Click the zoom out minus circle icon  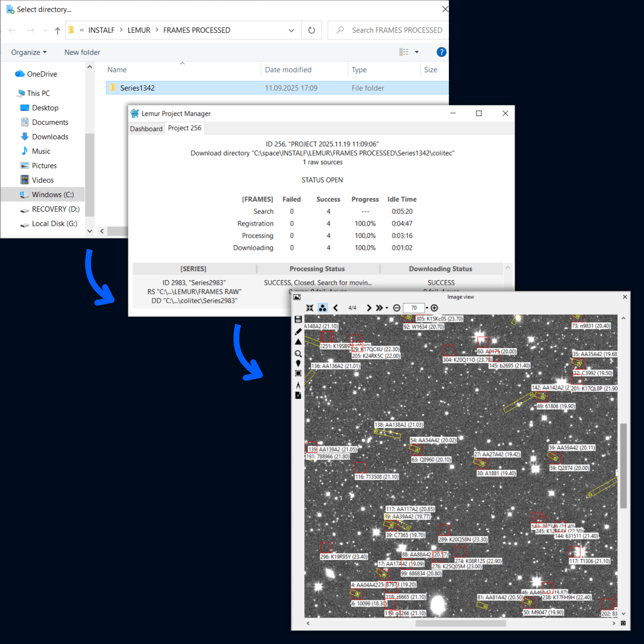[396, 308]
